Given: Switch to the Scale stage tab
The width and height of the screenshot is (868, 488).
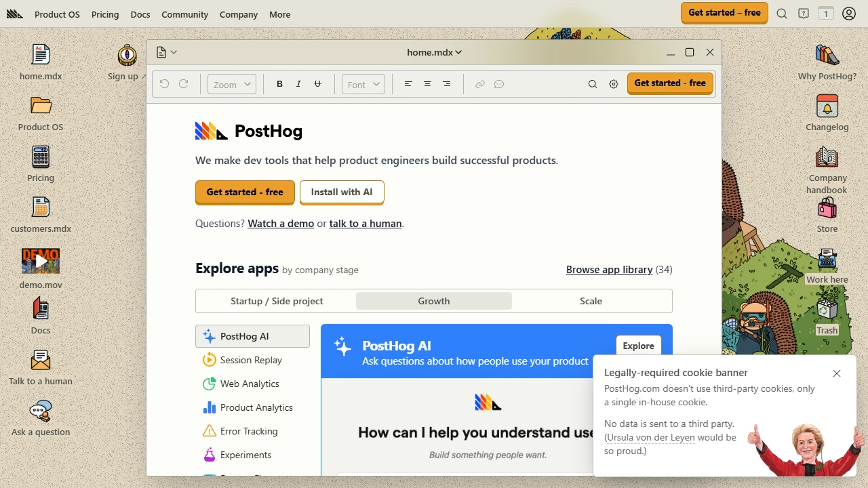Looking at the screenshot, I should click(x=591, y=301).
